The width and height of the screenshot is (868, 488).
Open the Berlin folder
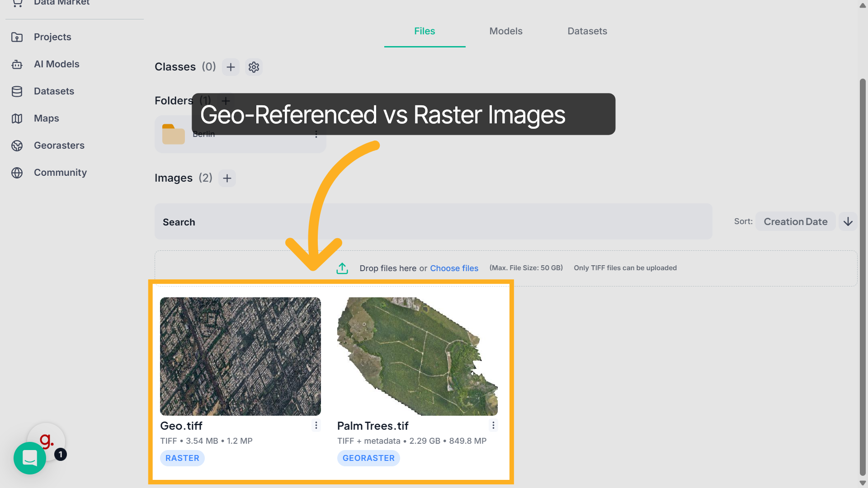point(240,134)
